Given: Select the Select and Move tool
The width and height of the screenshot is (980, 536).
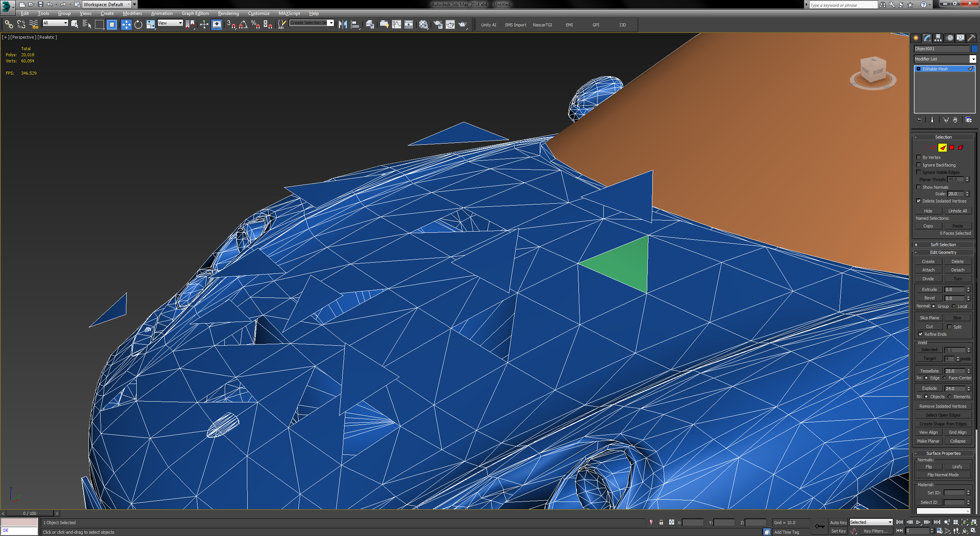Looking at the screenshot, I should [126, 24].
